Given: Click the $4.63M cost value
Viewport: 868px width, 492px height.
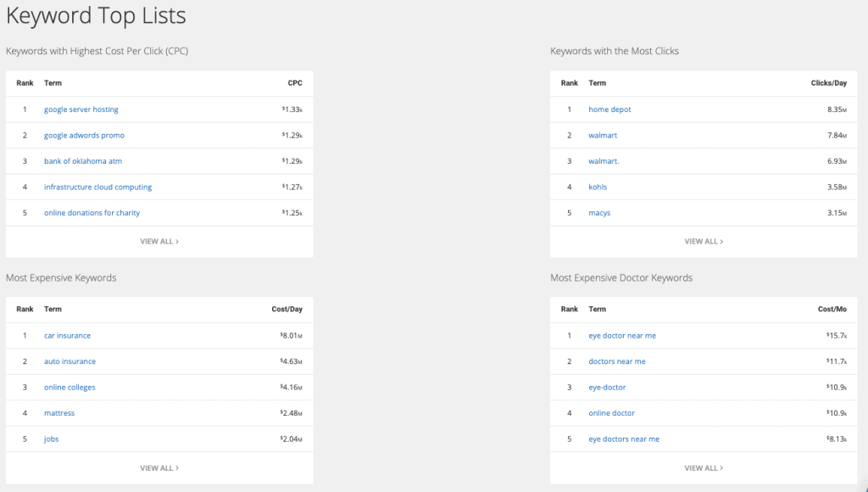Looking at the screenshot, I should tap(292, 361).
